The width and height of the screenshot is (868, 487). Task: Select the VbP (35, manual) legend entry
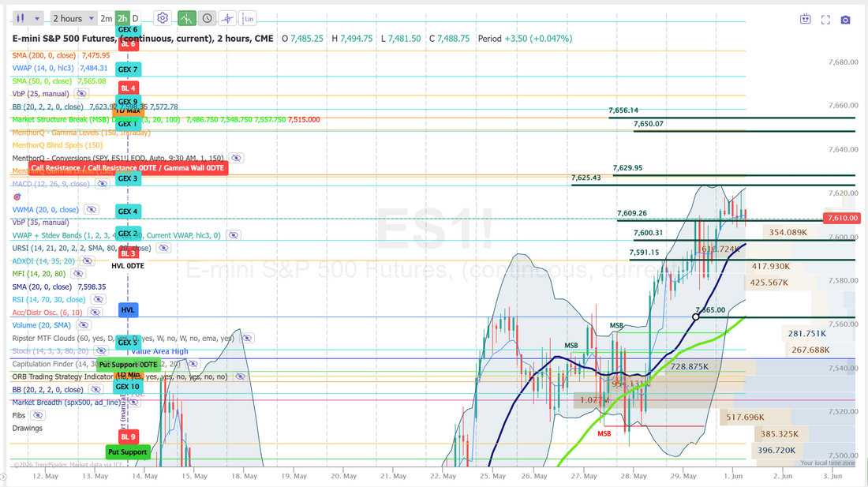coord(40,222)
